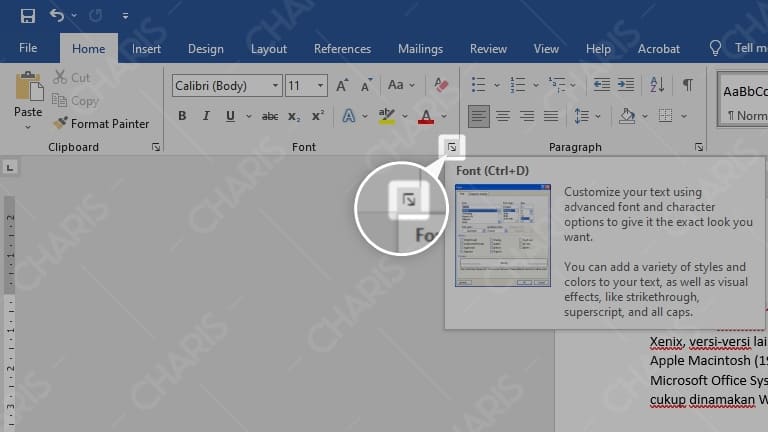Switch to the Design tab
The image size is (768, 432).
pos(206,48)
